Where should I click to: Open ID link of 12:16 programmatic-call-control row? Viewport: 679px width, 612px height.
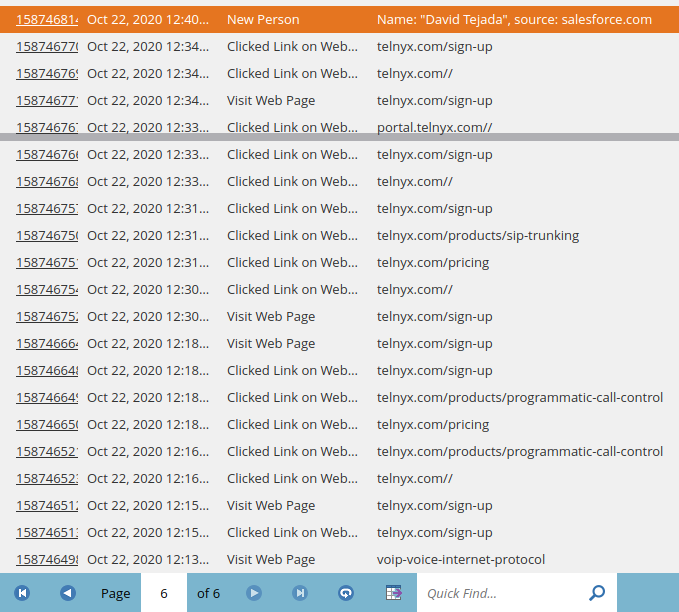(47, 451)
